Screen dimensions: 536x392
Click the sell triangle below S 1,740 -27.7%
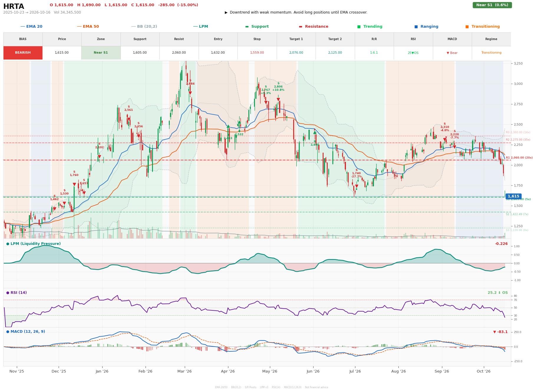click(357, 186)
